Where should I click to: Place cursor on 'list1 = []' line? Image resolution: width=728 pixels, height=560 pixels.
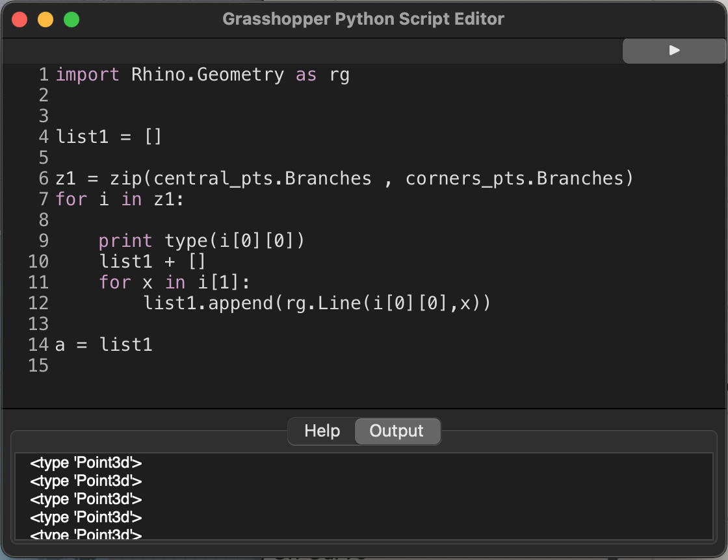tap(108, 137)
